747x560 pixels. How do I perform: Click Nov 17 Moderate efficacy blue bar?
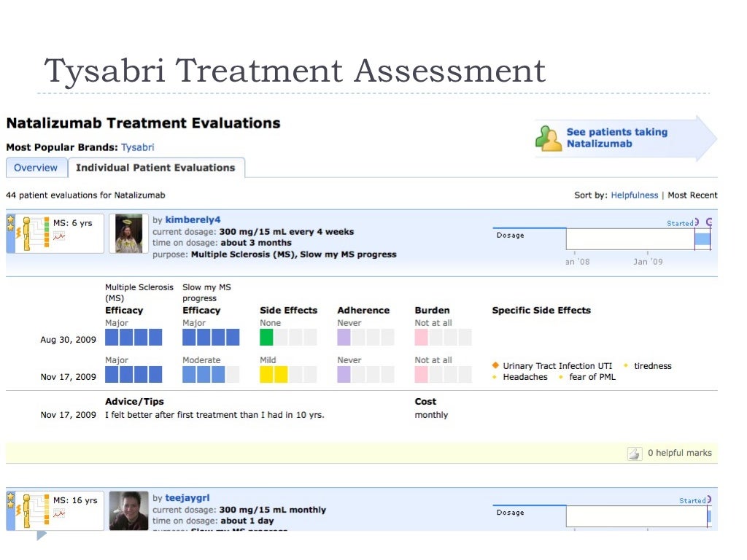click(204, 375)
